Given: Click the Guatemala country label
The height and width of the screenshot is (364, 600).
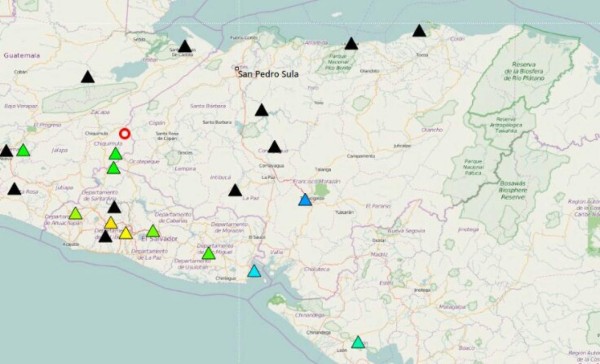Looking at the screenshot, I should tap(22, 55).
